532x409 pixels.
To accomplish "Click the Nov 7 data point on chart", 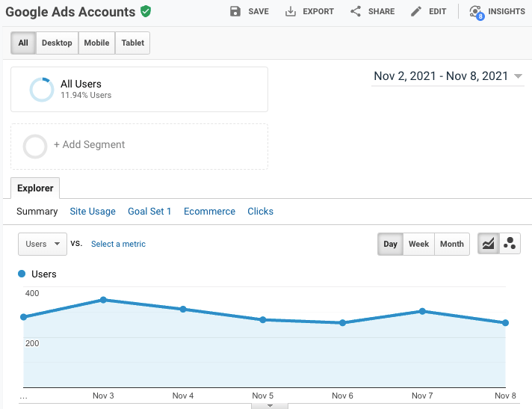I will [422, 311].
